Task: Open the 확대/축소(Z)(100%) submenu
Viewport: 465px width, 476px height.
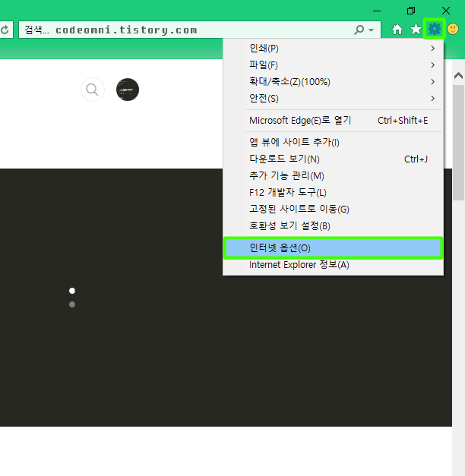Action: point(333,82)
